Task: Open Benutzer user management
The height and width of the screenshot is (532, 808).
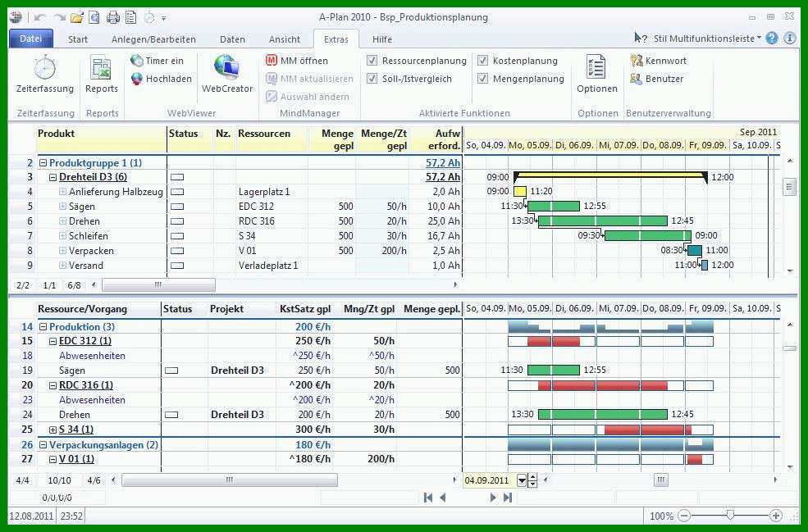Action: (x=657, y=79)
